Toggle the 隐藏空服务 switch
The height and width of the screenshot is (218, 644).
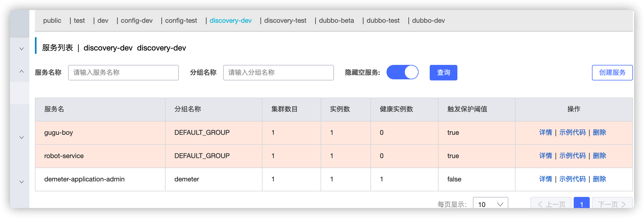pos(402,72)
